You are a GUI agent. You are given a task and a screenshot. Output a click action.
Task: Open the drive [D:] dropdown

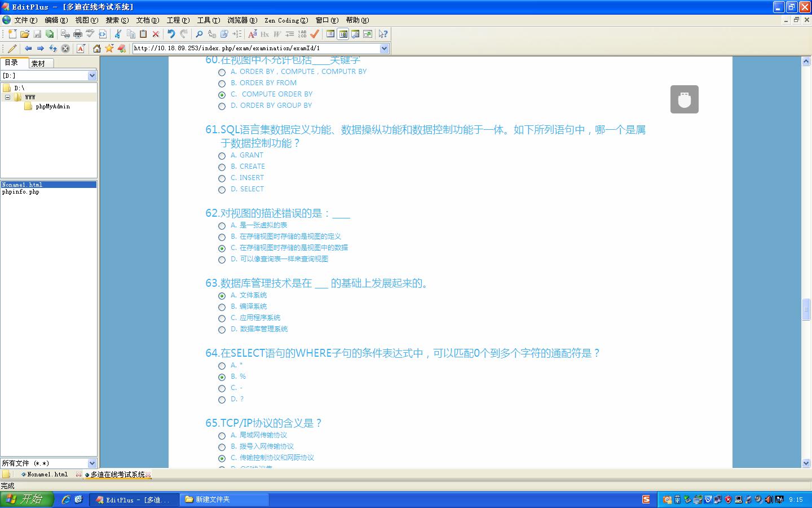click(x=92, y=76)
